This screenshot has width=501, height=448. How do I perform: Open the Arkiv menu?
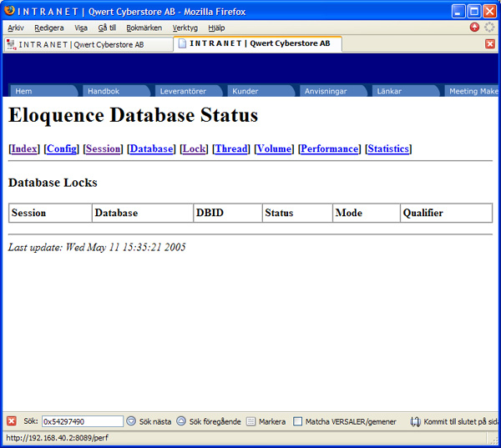tap(16, 28)
